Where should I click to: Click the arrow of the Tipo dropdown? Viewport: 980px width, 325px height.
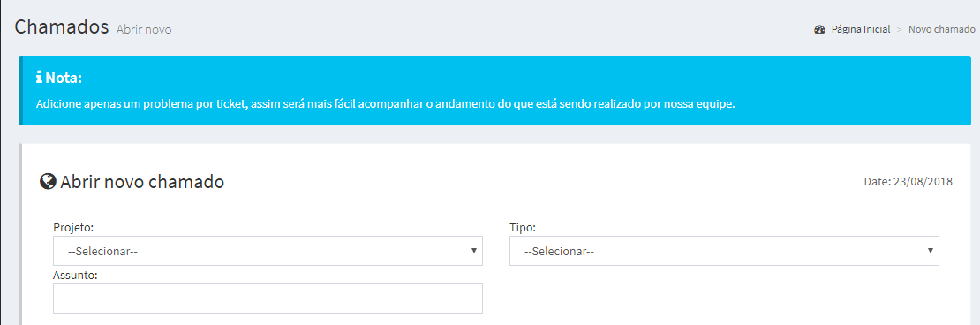(930, 251)
